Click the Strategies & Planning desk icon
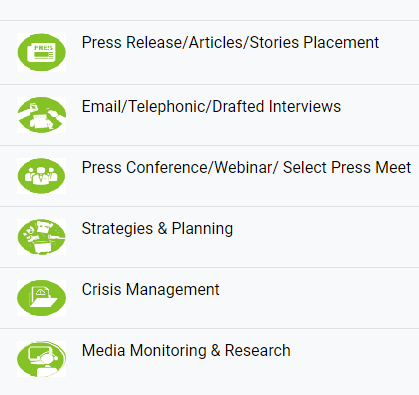 pos(41,237)
